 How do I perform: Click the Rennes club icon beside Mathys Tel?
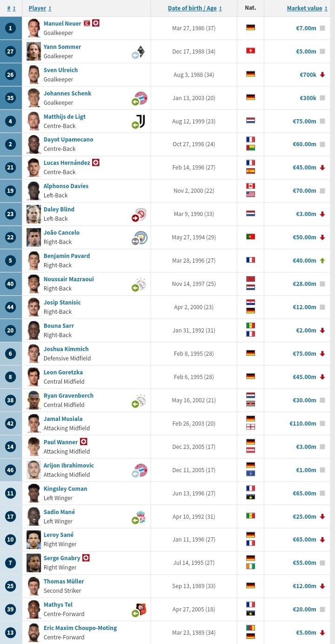[x=141, y=610]
